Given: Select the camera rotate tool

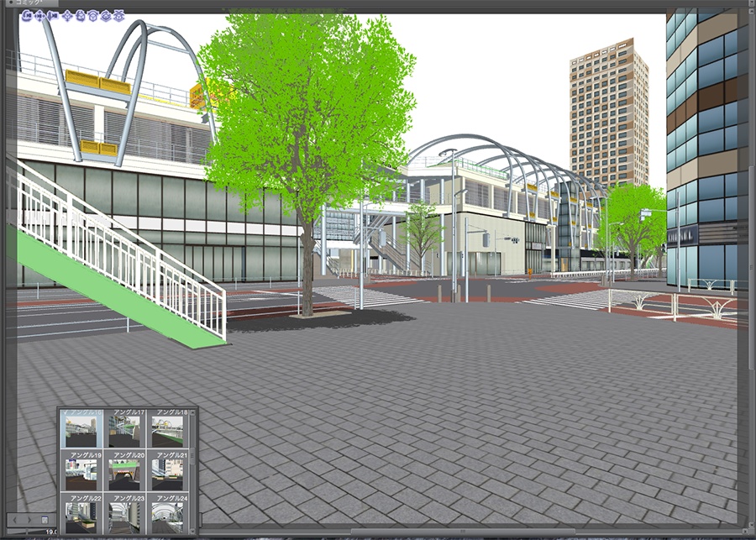Looking at the screenshot, I should [27, 15].
